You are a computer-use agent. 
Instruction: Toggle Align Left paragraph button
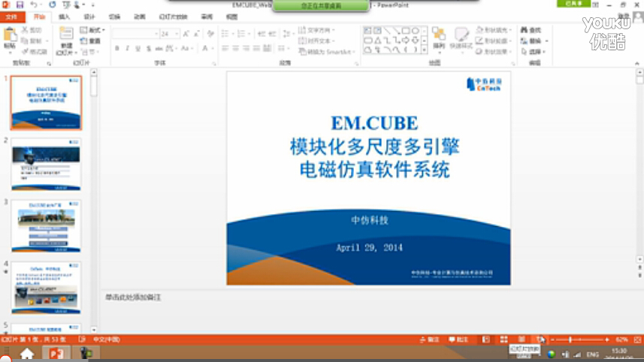225,48
